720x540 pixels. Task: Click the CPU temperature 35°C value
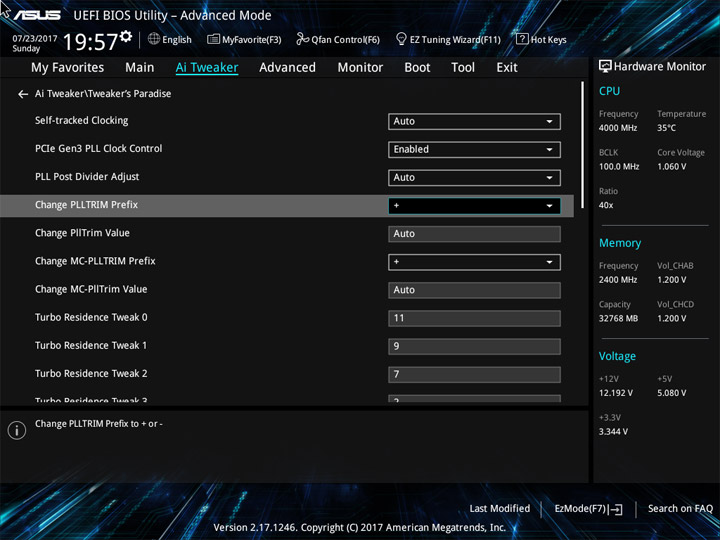[666, 128]
